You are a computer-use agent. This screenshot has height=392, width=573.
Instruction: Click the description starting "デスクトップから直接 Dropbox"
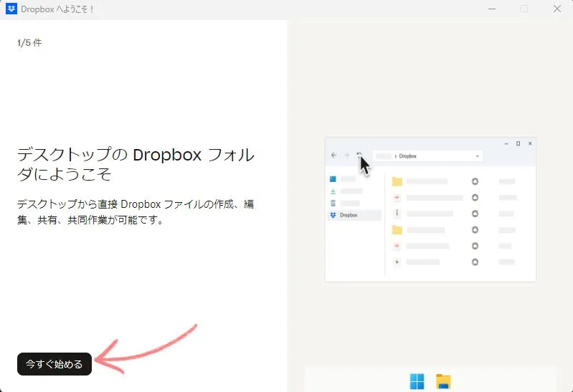coord(136,212)
